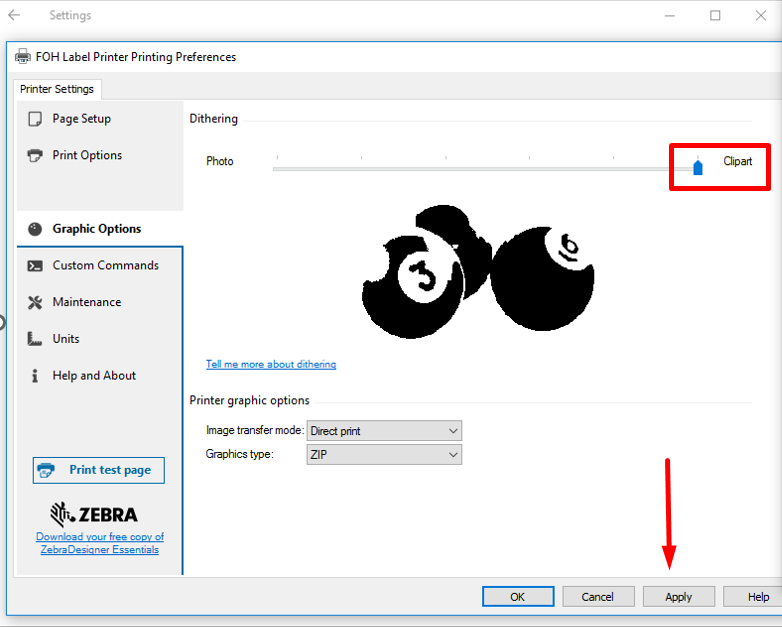The width and height of the screenshot is (782, 627).
Task: Select Graphic Options in the sidebar
Action: [x=96, y=229]
